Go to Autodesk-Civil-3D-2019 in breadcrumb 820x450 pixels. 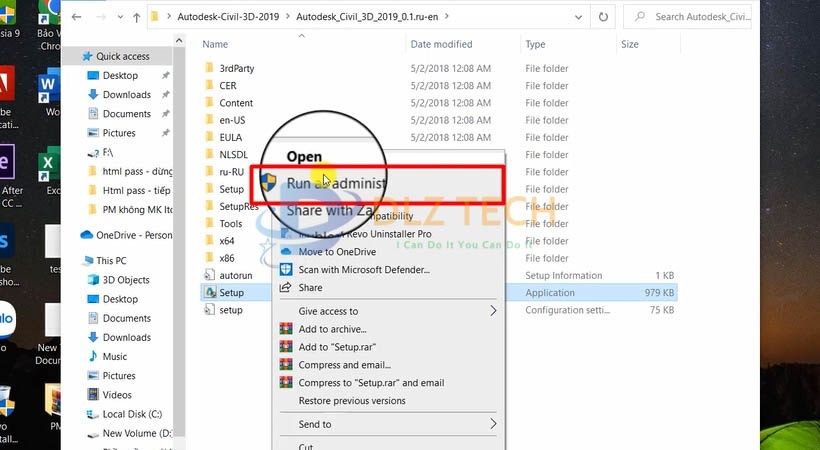(x=228, y=17)
